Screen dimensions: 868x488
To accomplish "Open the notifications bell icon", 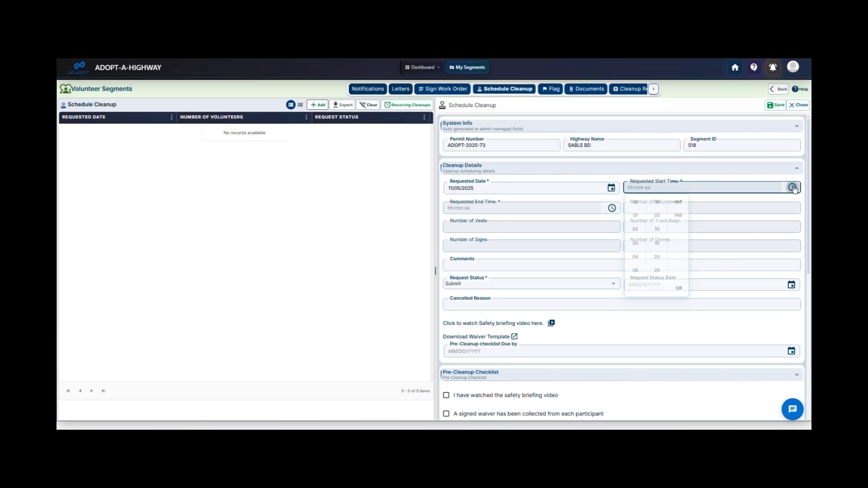I will point(773,67).
